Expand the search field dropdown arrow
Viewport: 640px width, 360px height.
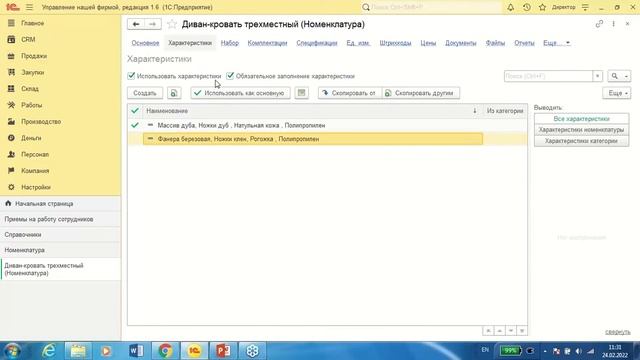click(x=598, y=76)
